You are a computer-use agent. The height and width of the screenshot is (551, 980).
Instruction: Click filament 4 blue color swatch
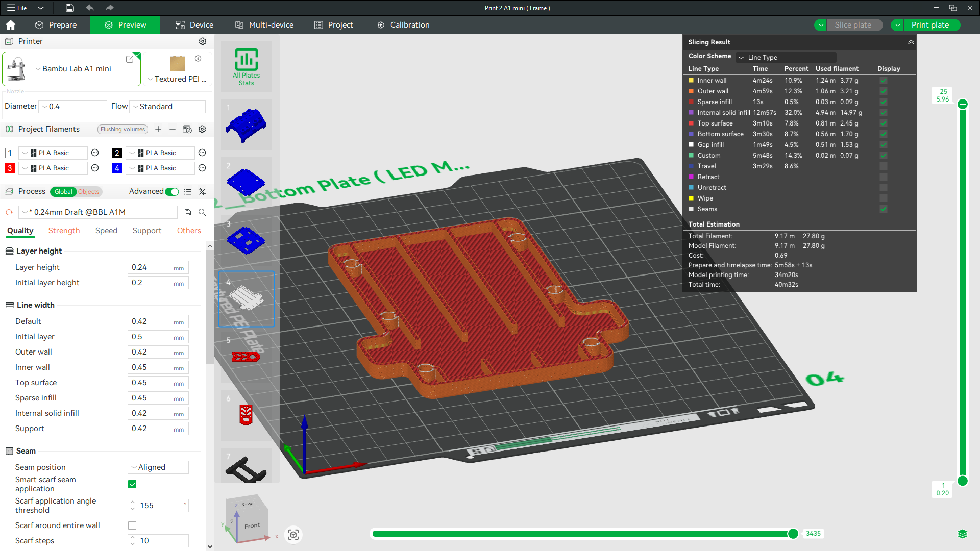117,168
